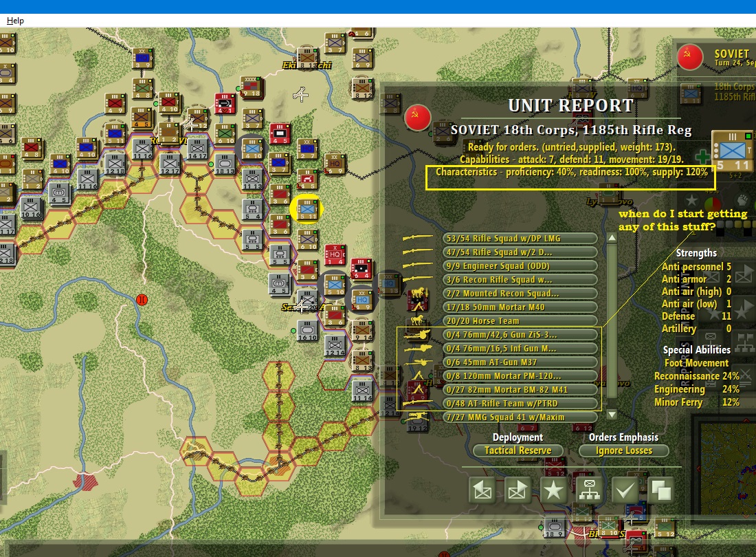The width and height of the screenshot is (756, 557).
Task: Confirm Unit Report with the checkmark button
Action: pyautogui.click(x=625, y=490)
